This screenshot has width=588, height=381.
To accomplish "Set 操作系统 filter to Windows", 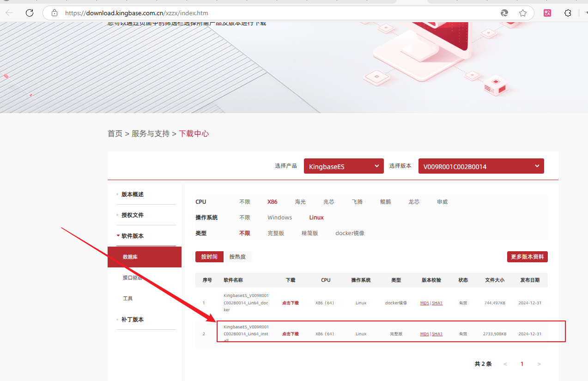I will pos(280,218).
